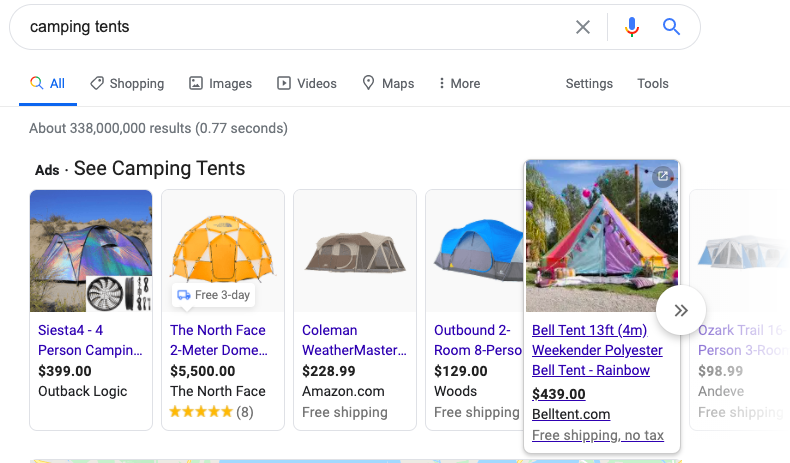
Task: Clear the search box with the X icon
Action: [x=583, y=27]
